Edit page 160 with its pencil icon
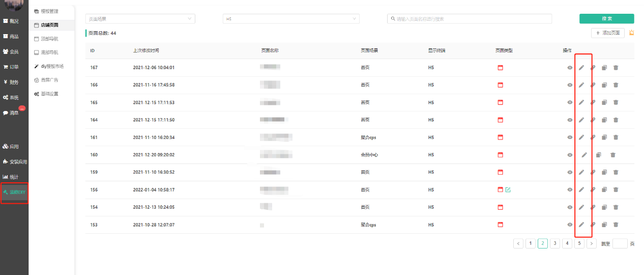Viewport: 644px width, 275px height. [x=584, y=155]
